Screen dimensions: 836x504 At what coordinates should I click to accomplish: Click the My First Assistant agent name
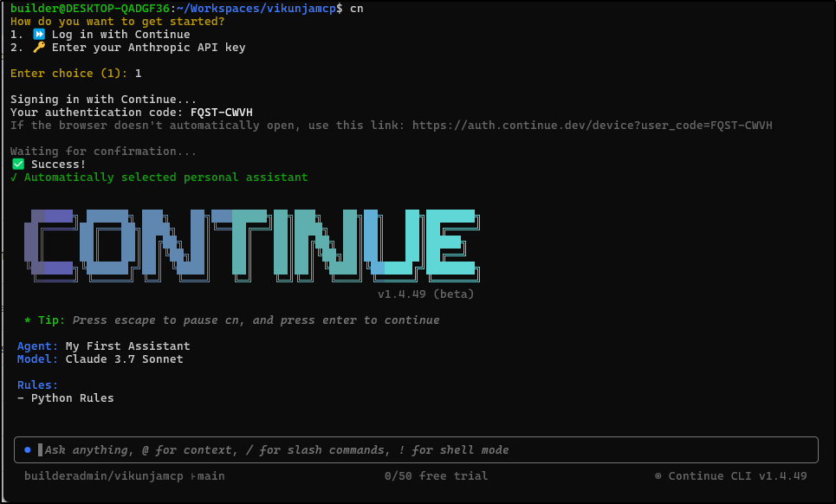[x=127, y=346]
